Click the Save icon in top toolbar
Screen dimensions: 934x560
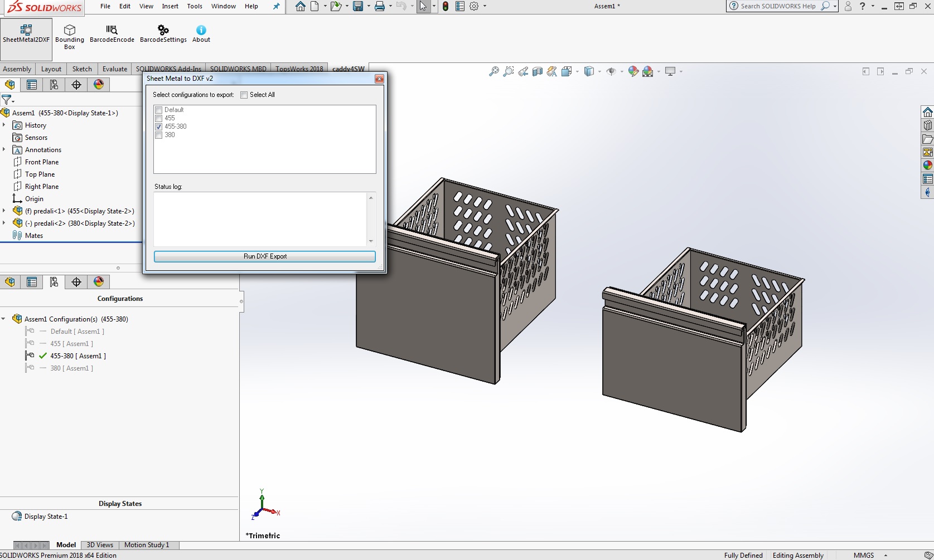tap(358, 6)
